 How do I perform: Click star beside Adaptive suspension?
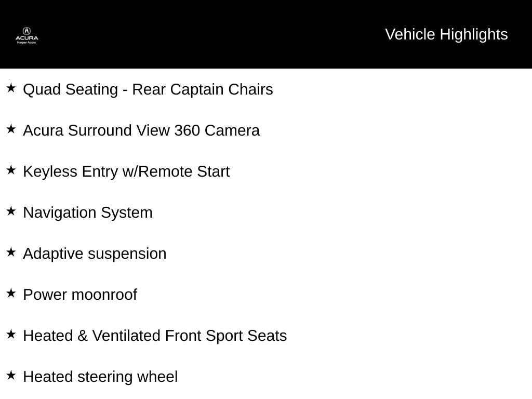11,252
